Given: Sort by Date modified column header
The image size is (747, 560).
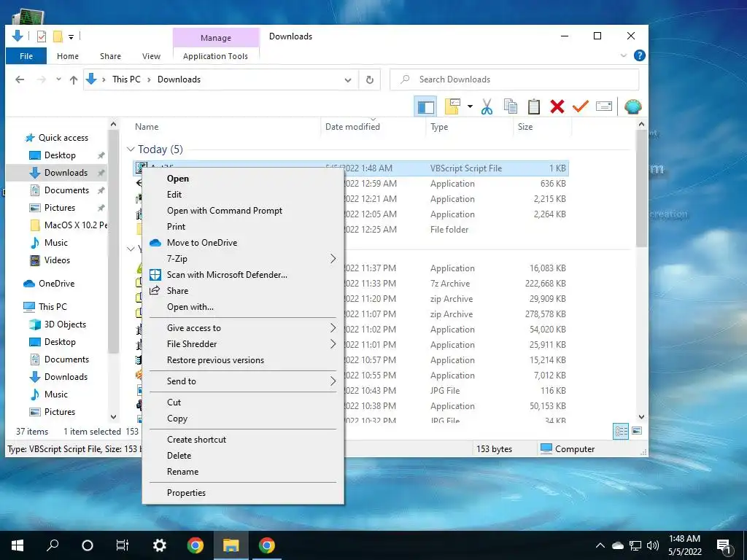Looking at the screenshot, I should tap(352, 127).
